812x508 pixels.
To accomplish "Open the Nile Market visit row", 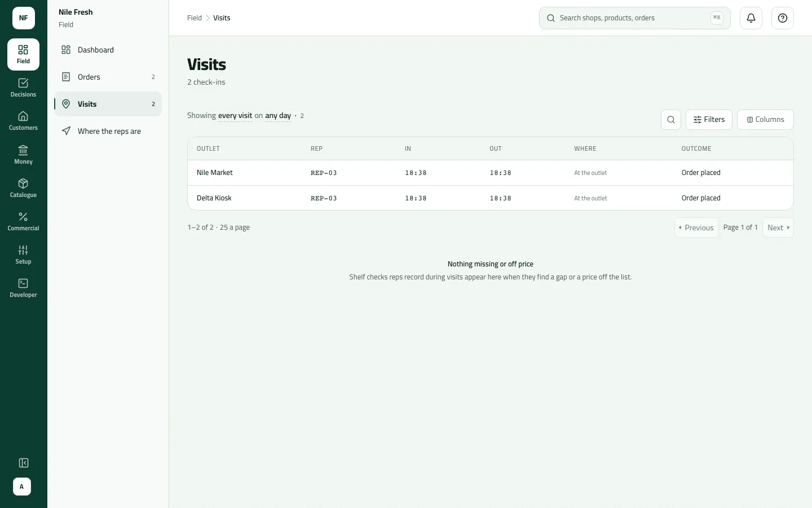I will 491,173.
